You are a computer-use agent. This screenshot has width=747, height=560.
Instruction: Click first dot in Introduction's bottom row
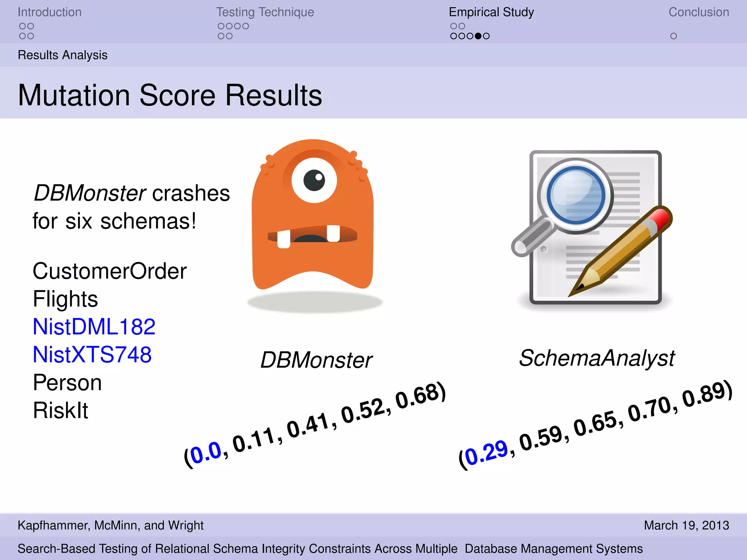point(23,36)
